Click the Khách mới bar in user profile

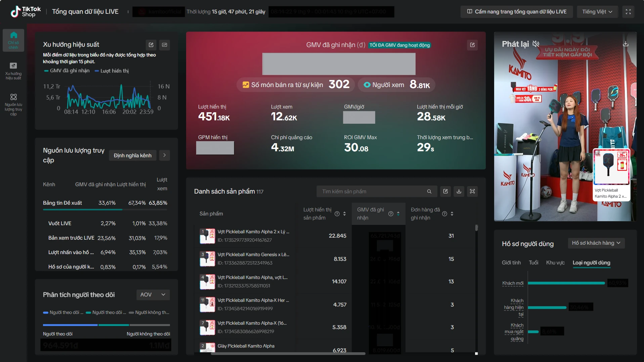click(566, 283)
